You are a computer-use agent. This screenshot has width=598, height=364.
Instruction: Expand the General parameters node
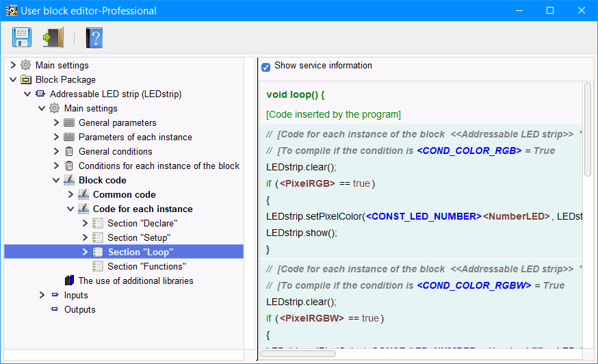56,123
